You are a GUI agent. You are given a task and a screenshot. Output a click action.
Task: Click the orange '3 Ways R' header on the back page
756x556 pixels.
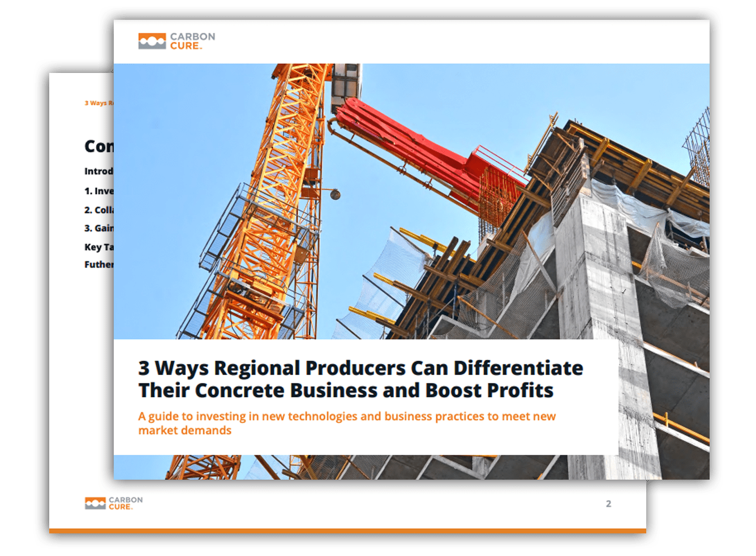pos(99,103)
